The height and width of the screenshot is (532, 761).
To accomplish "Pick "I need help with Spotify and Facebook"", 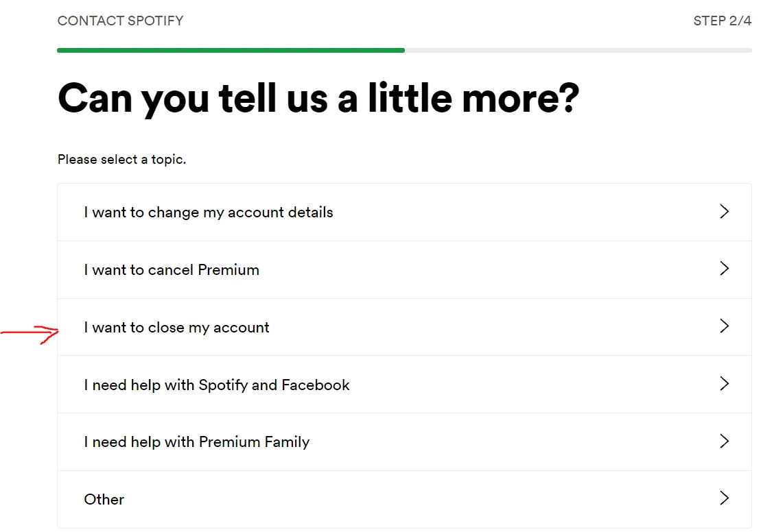I will click(217, 385).
